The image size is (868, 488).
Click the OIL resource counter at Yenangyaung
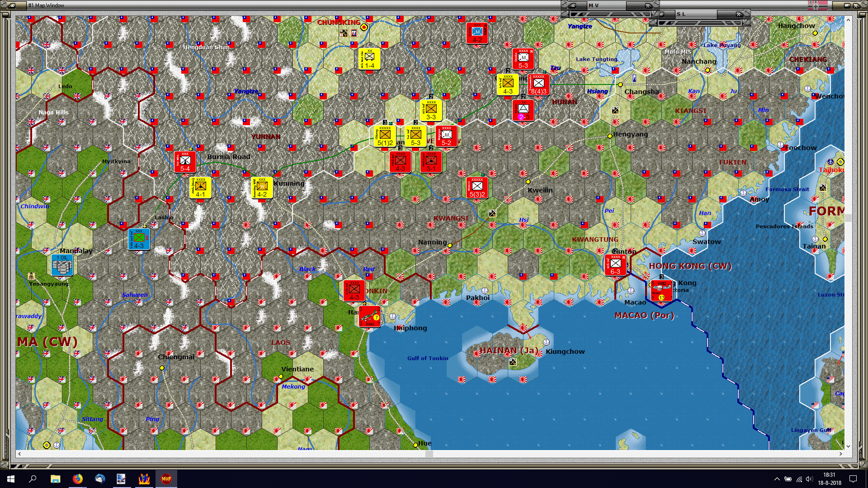click(62, 264)
